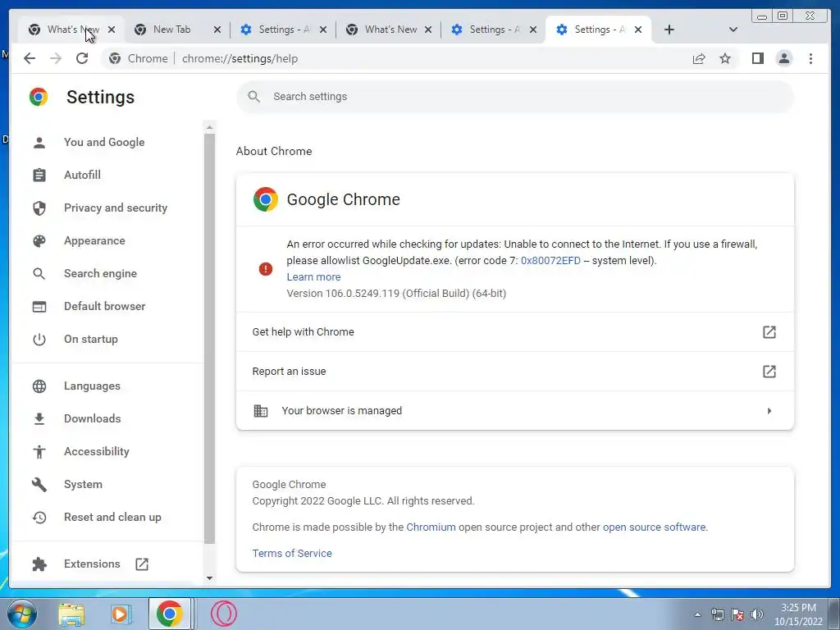Click the puzzle piece icon for Extensions
840x630 pixels.
39,564
